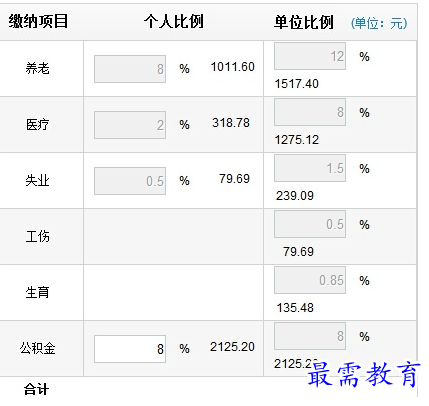The height and width of the screenshot is (406, 429).
Task: Click the 生育 unit percentage field showing 0.85
Action: (x=310, y=280)
